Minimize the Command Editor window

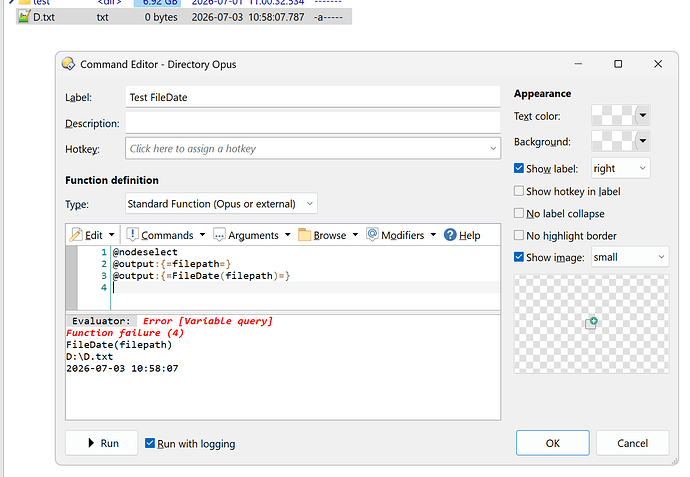tap(578, 64)
